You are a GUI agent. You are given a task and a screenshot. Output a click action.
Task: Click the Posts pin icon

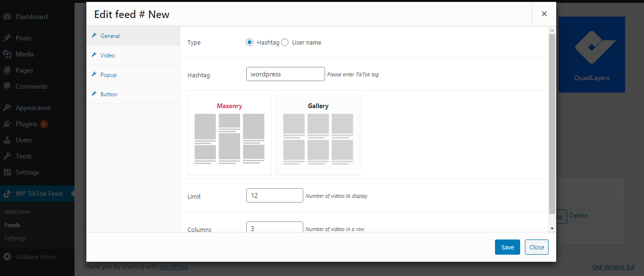[7, 38]
